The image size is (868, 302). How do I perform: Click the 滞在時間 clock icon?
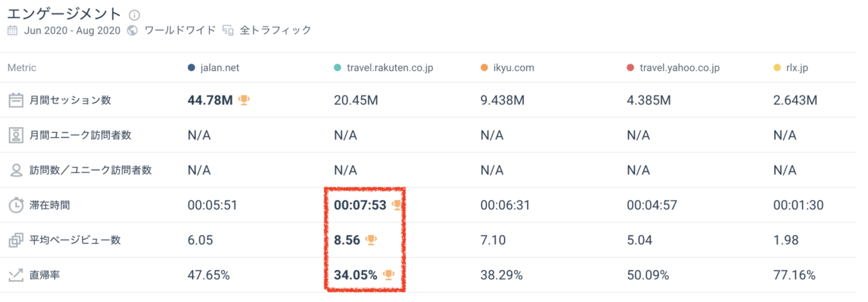[x=16, y=205]
